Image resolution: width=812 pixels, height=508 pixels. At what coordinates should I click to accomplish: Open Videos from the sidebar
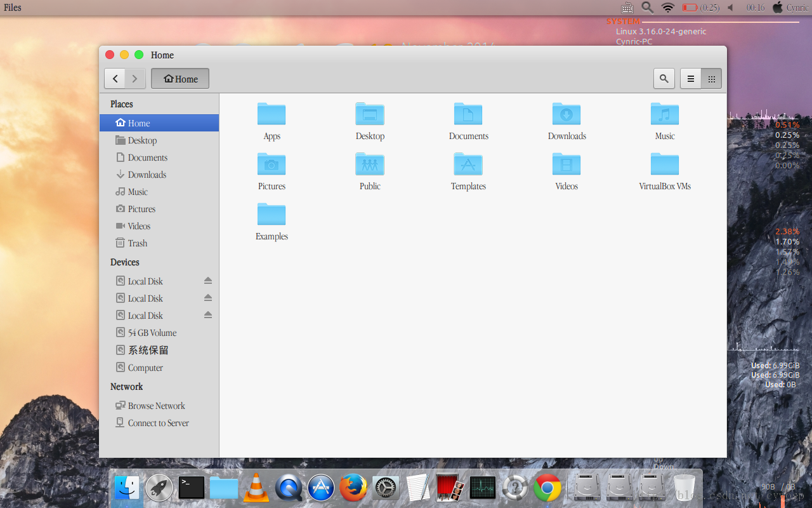pyautogui.click(x=159, y=226)
